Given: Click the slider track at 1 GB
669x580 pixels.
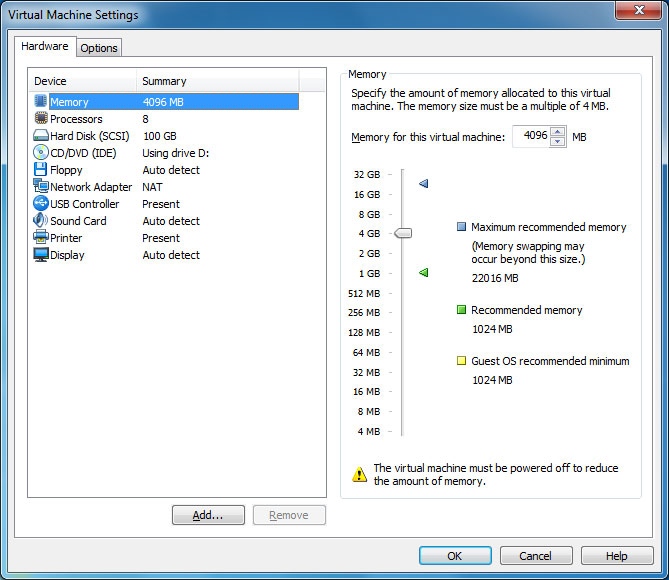Looking at the screenshot, I should click(402, 273).
